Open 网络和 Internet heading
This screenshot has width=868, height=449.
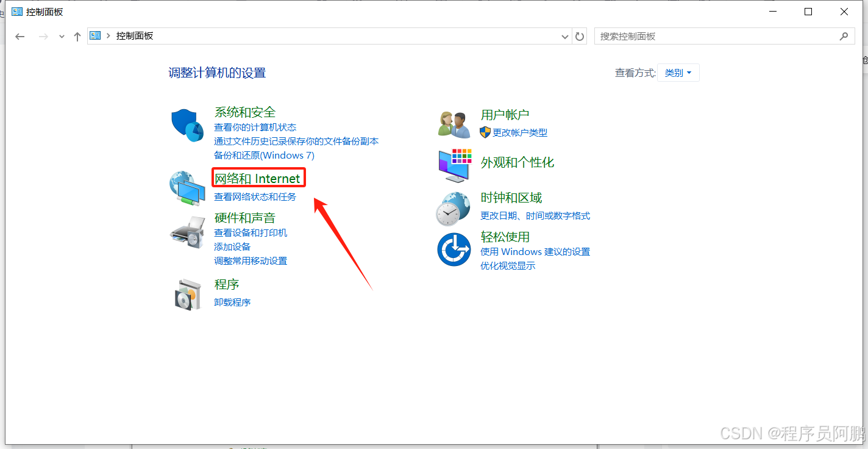[x=258, y=179]
